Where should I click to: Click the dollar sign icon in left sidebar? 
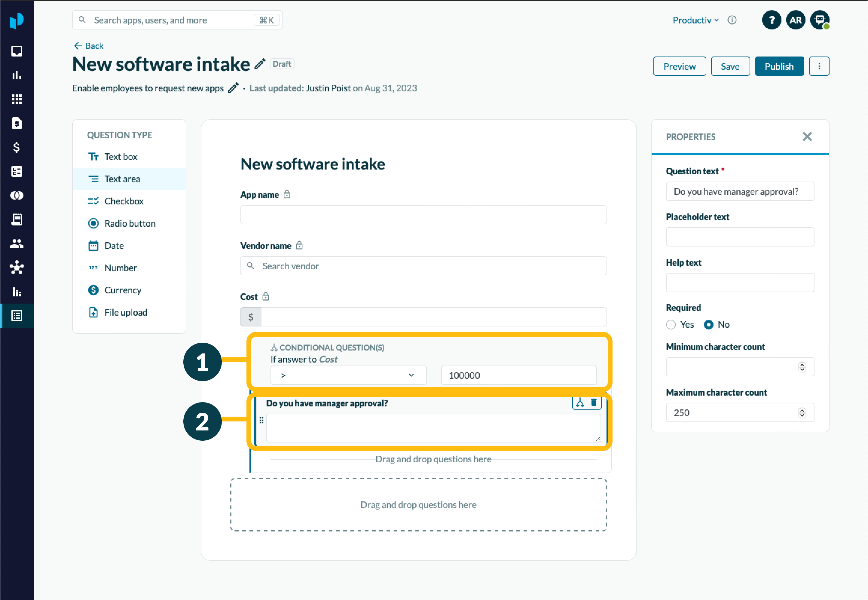(17, 147)
